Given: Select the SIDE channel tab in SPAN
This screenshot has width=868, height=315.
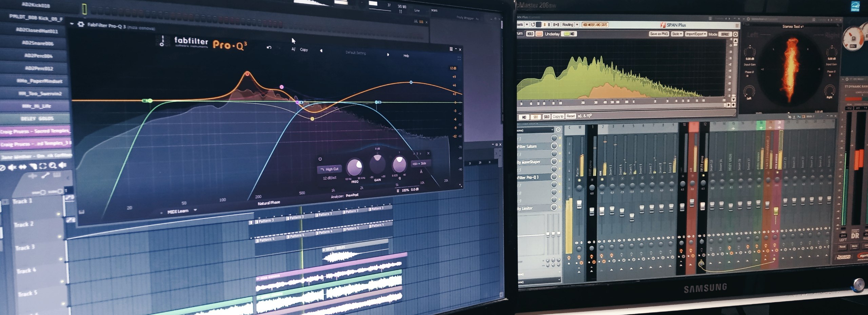Looking at the screenshot, I should 536,117.
